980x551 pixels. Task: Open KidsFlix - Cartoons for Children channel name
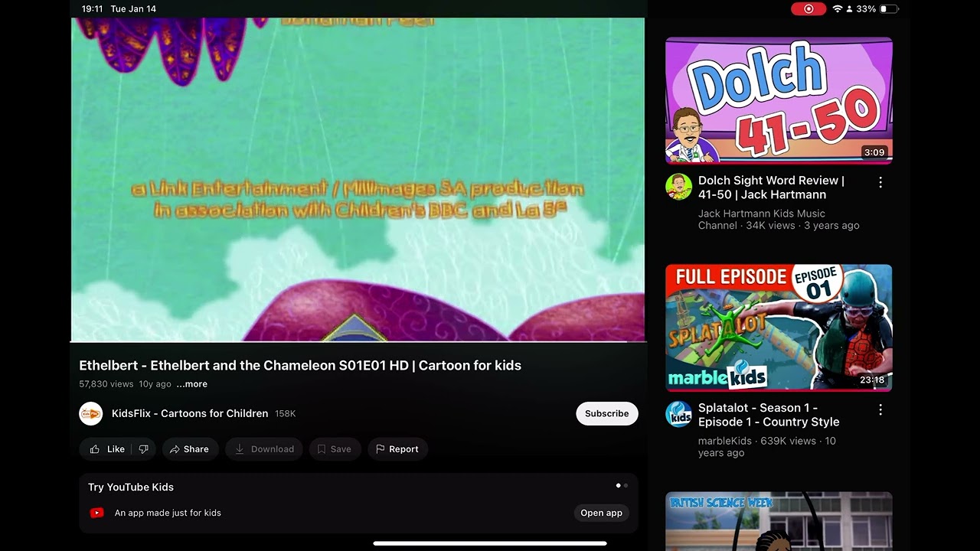190,413
